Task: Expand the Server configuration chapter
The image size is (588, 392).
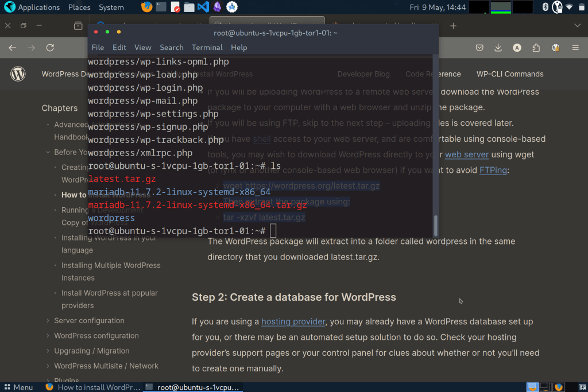Action: pyautogui.click(x=48, y=320)
